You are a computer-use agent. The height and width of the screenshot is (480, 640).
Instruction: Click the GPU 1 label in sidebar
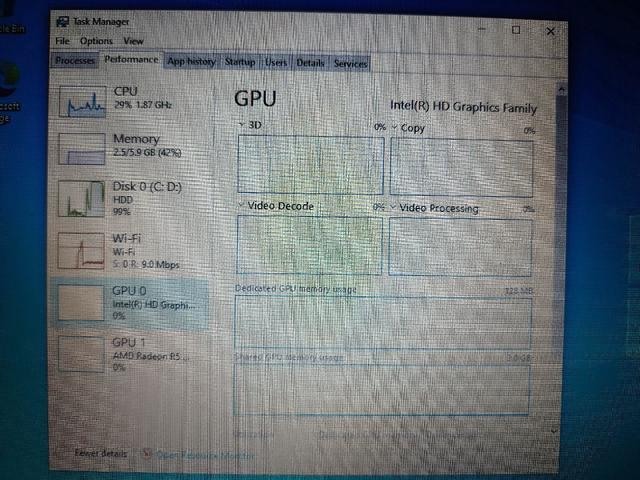[x=129, y=342]
